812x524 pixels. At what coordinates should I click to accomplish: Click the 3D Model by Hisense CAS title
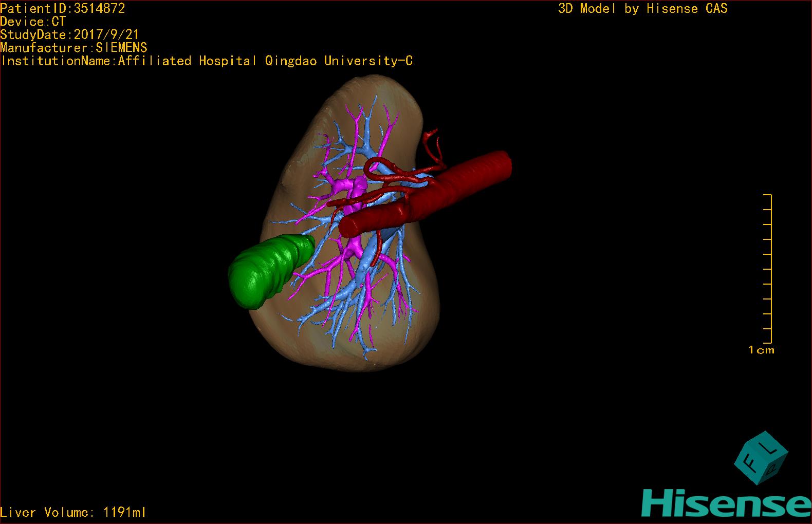point(642,9)
